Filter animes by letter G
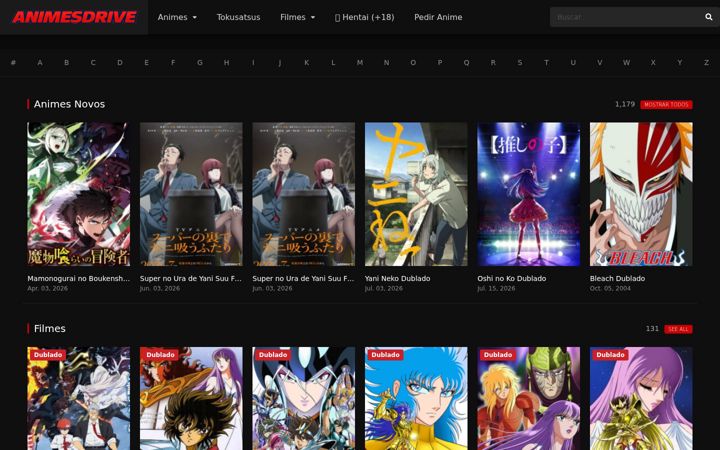 (x=200, y=62)
